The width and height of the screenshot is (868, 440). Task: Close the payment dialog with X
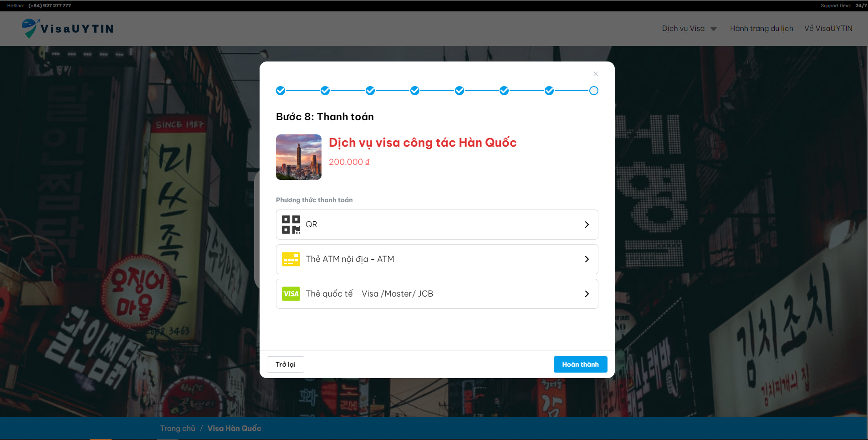click(x=595, y=74)
